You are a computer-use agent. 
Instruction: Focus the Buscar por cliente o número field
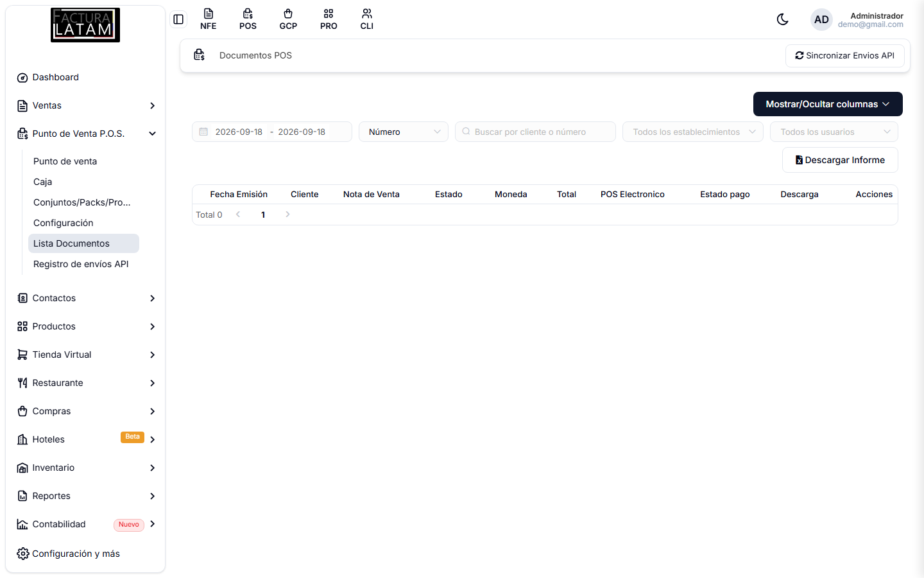pos(535,132)
